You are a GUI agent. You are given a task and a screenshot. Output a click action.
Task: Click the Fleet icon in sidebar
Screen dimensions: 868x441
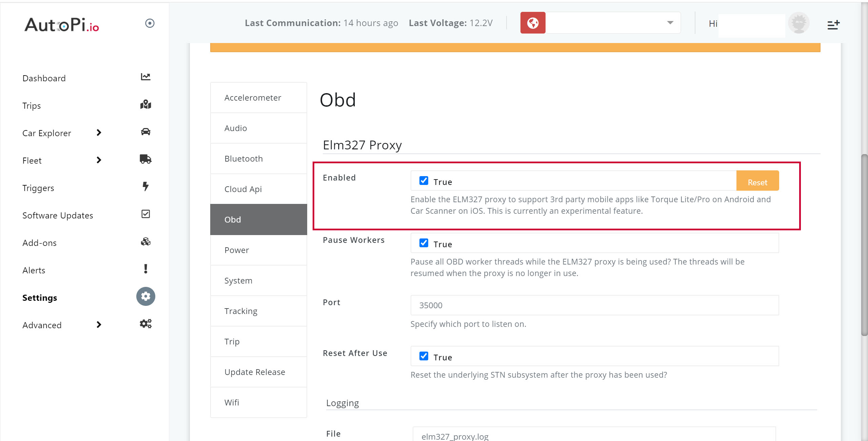tap(145, 160)
